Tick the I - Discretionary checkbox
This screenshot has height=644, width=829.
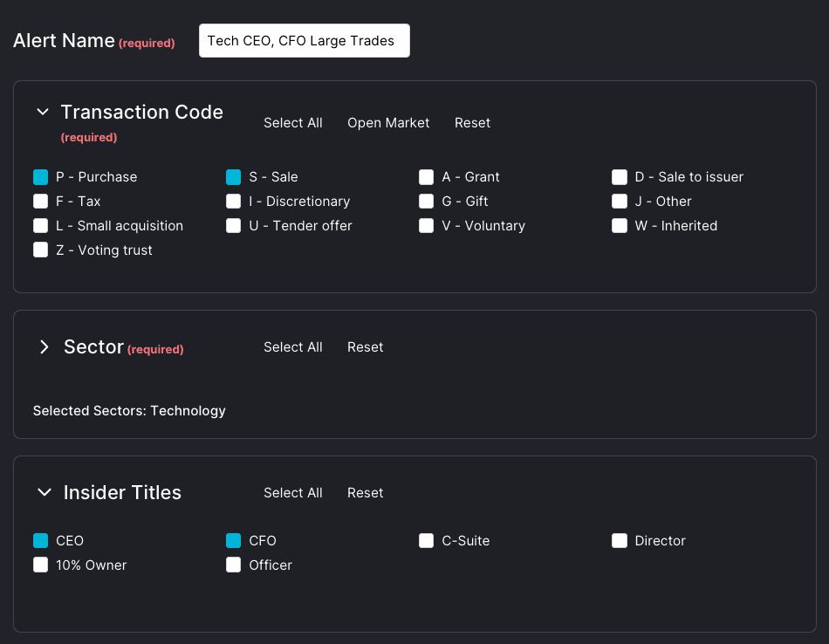(x=233, y=202)
